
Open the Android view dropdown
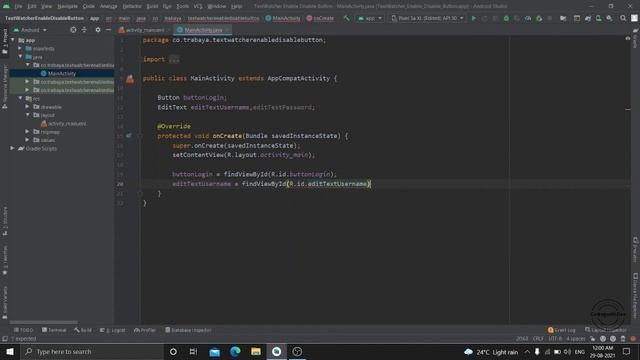(x=31, y=30)
